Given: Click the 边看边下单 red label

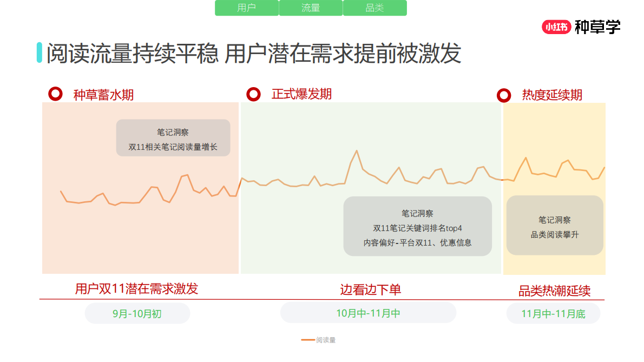Looking at the screenshot, I should coord(371,289).
